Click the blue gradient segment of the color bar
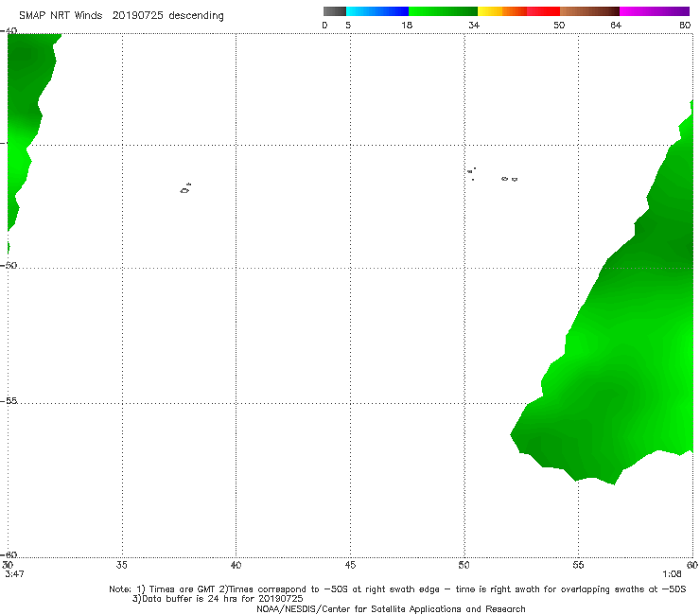The image size is (700, 615). pyautogui.click(x=377, y=11)
